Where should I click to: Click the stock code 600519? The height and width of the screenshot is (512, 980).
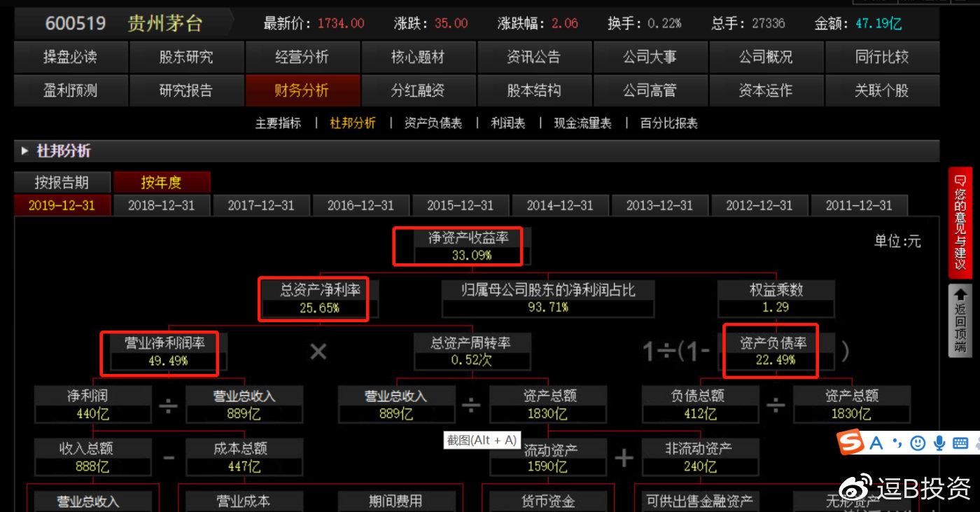(x=76, y=23)
